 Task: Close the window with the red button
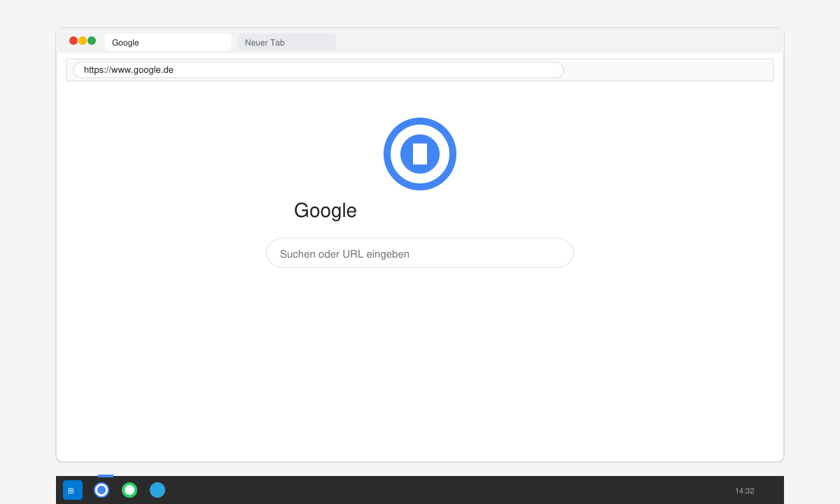pos(73,41)
